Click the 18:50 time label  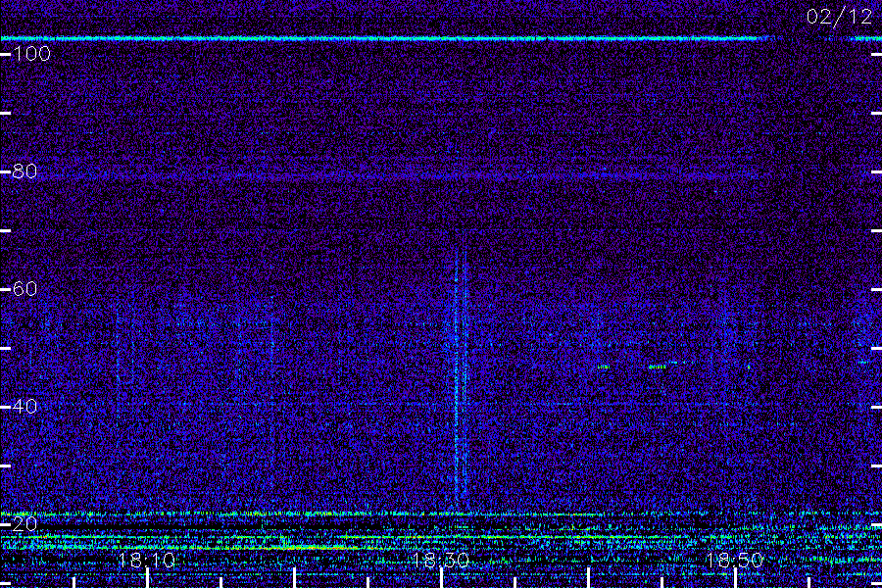click(735, 561)
